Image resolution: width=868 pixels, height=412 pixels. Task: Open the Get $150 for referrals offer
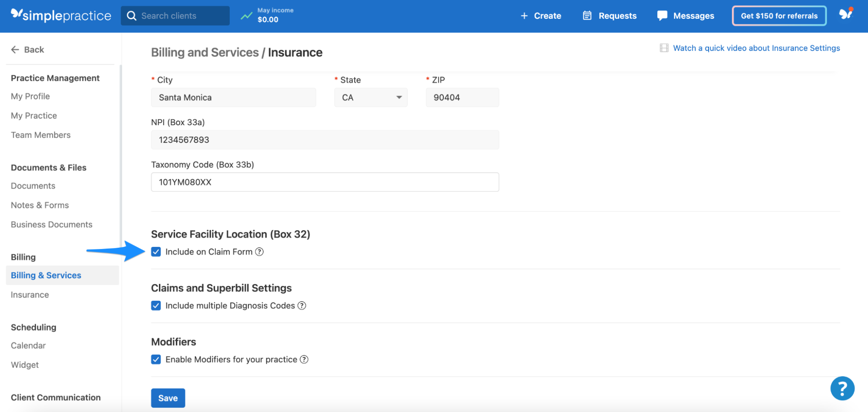pos(779,15)
